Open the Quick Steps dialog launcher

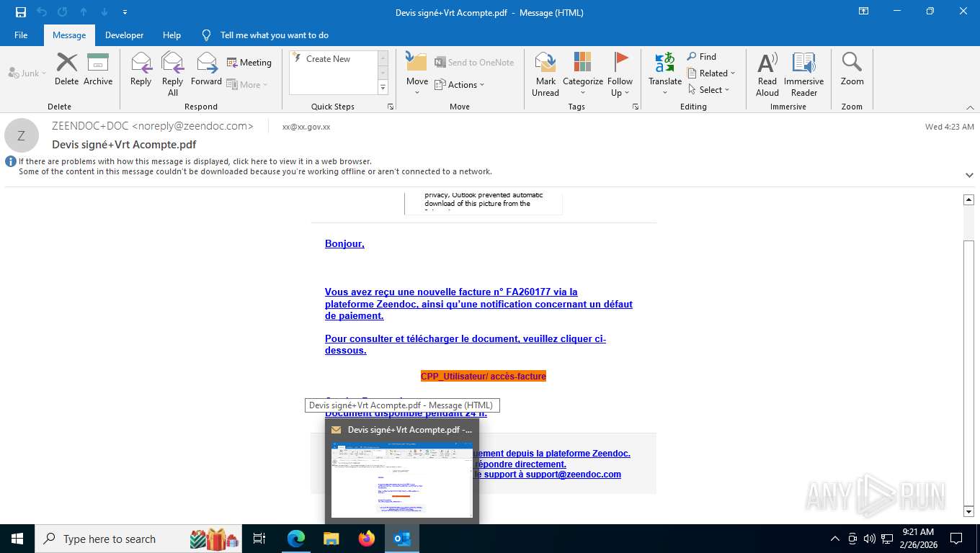pyautogui.click(x=391, y=107)
